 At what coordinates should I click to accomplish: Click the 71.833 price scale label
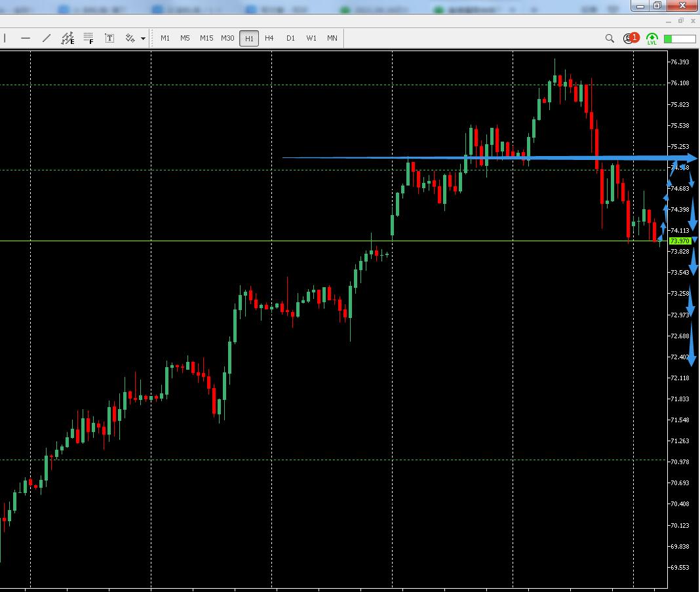[680, 399]
